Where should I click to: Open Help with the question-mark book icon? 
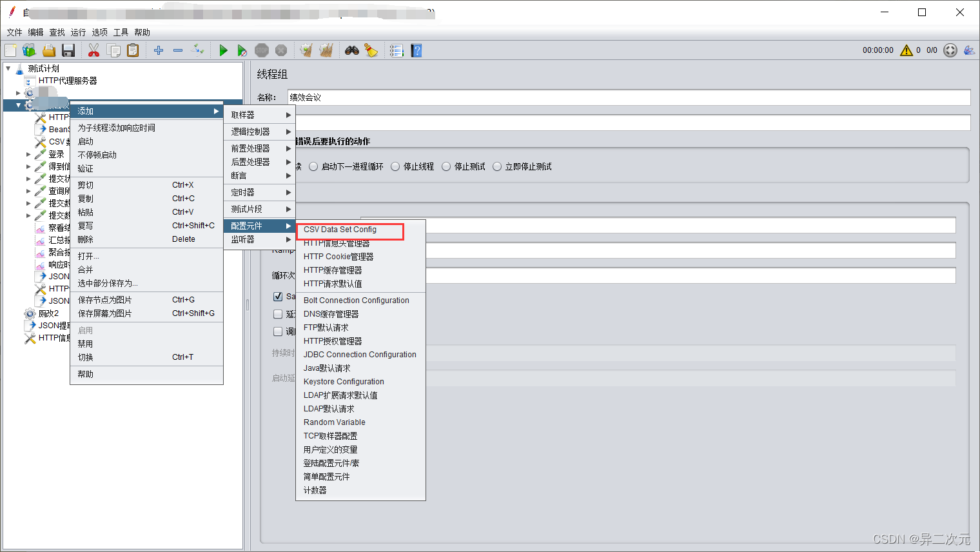click(416, 50)
